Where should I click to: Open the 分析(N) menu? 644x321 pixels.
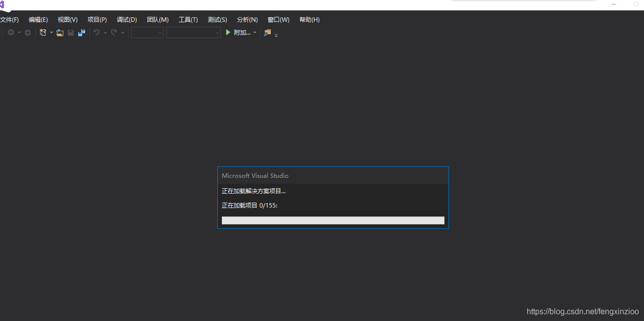(x=248, y=20)
